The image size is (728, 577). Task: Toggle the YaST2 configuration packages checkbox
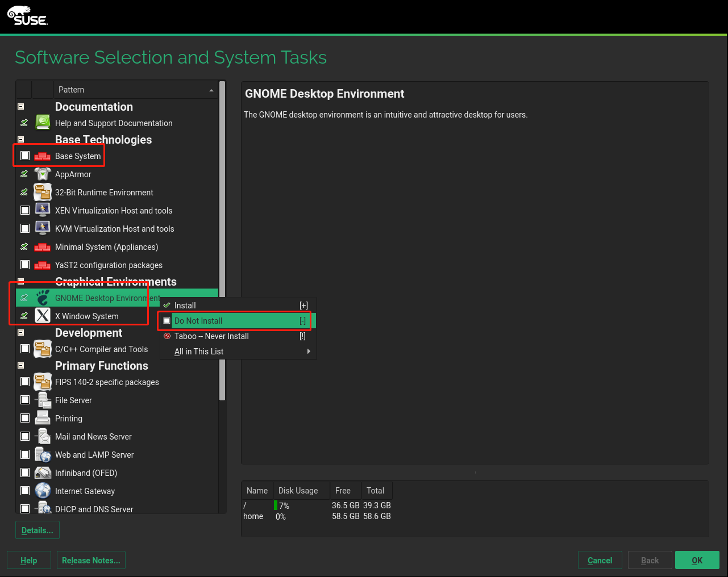pos(25,265)
